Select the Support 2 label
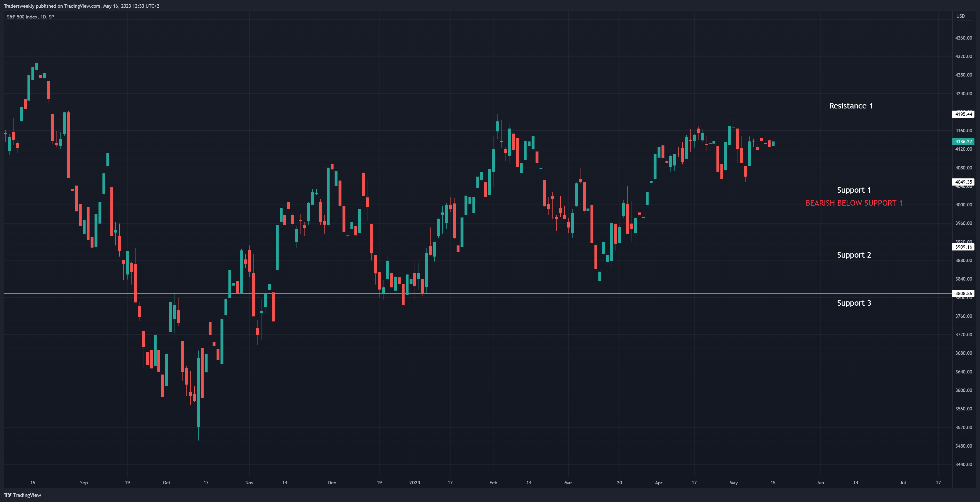The image size is (980, 502). point(854,255)
